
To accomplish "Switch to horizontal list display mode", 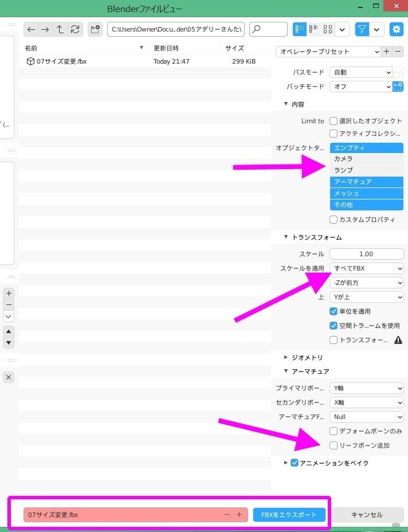I will coord(313,29).
